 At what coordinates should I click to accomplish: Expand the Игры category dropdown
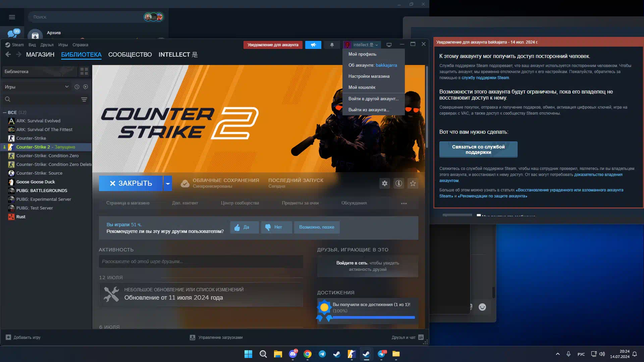(67, 87)
